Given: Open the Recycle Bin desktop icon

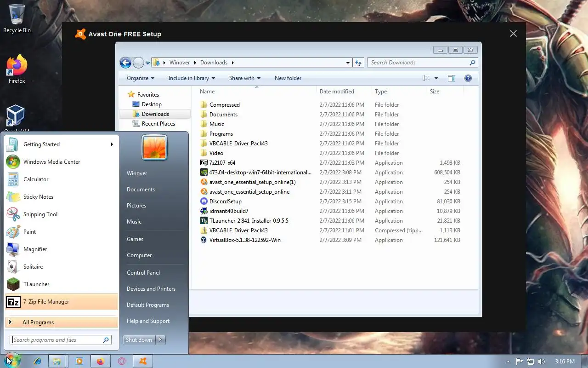Looking at the screenshot, I should (x=17, y=19).
